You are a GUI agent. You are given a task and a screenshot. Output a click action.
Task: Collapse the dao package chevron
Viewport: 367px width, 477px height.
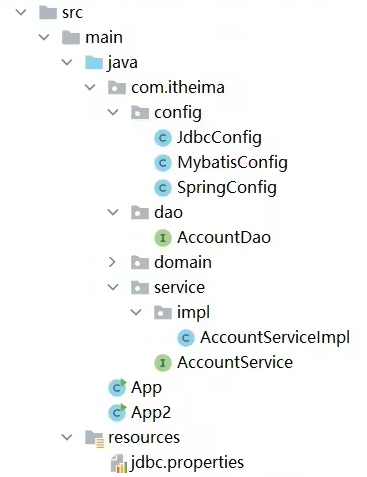pyautogui.click(x=113, y=212)
